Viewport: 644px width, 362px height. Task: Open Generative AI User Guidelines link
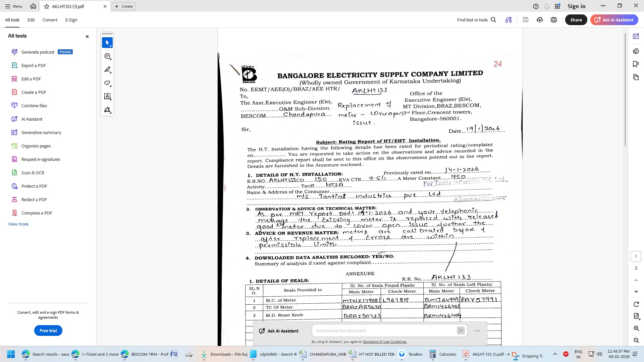coord(385,342)
